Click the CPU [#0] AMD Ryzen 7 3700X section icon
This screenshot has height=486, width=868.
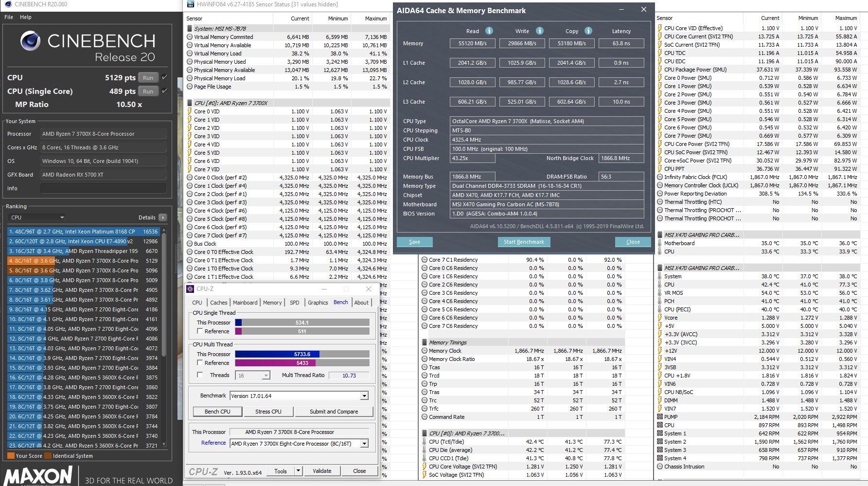tap(190, 103)
